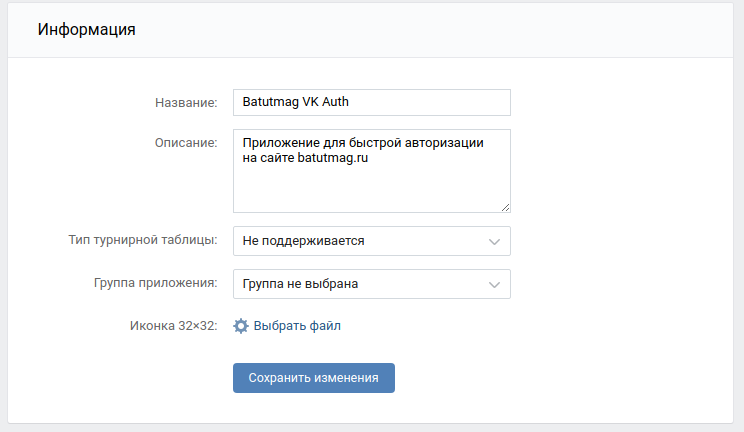Click the chevron arrow in Группа не выбрана field
This screenshot has height=432, width=744.
(x=494, y=284)
